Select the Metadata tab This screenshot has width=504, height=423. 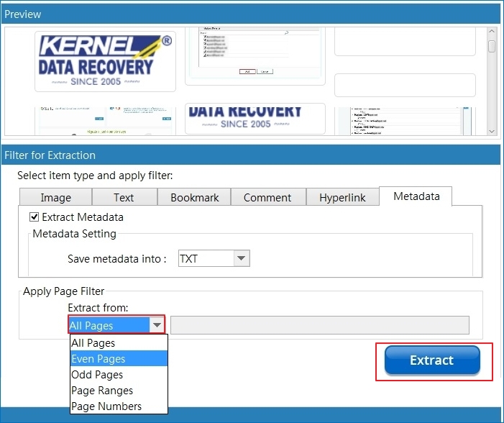coord(416,196)
